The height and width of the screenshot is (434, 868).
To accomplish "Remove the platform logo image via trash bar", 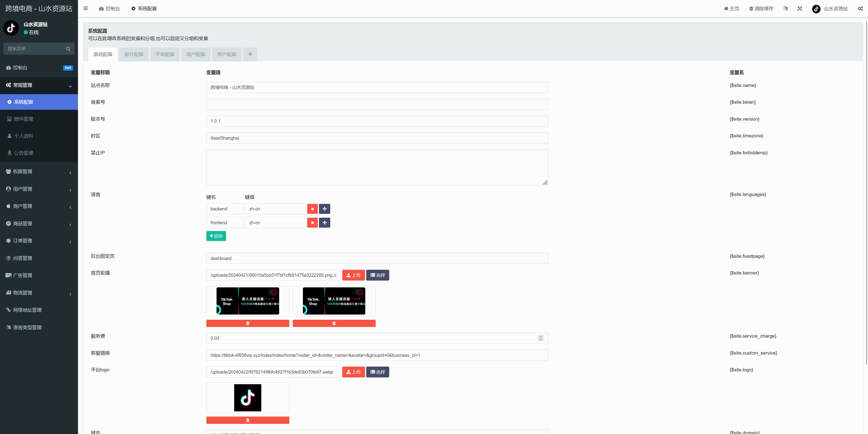I will [x=248, y=420].
